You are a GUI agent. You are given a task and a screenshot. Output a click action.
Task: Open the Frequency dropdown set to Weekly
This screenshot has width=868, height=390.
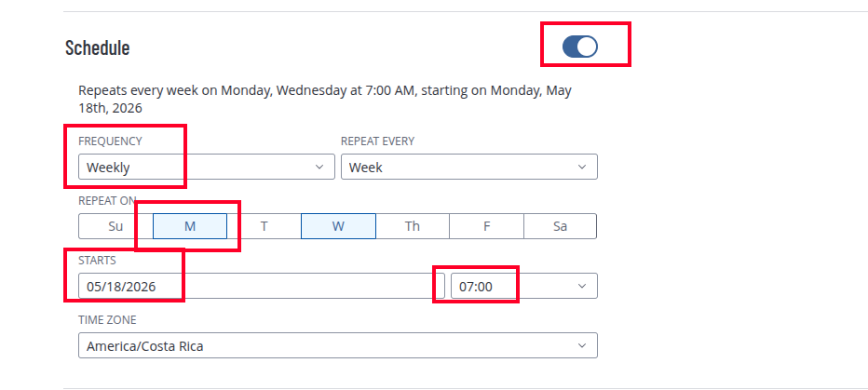pyautogui.click(x=207, y=167)
